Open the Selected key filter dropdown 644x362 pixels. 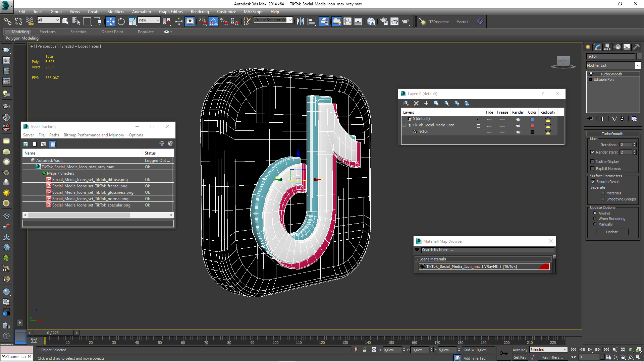click(548, 350)
